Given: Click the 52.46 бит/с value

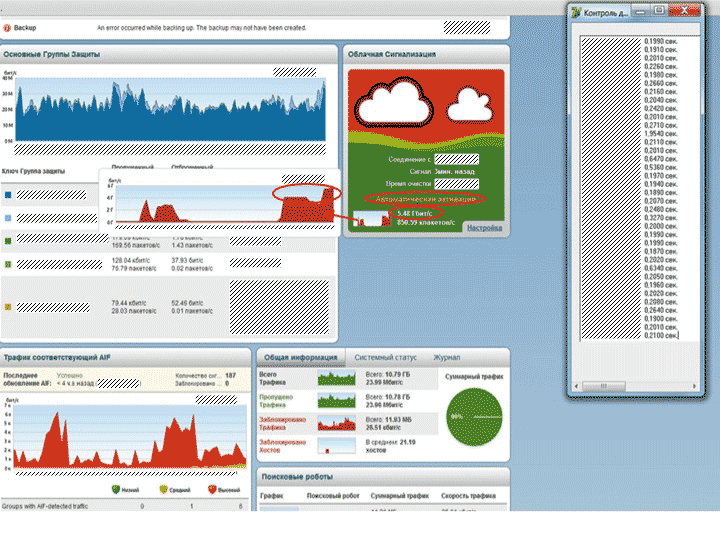Looking at the screenshot, I should pyautogui.click(x=187, y=303).
